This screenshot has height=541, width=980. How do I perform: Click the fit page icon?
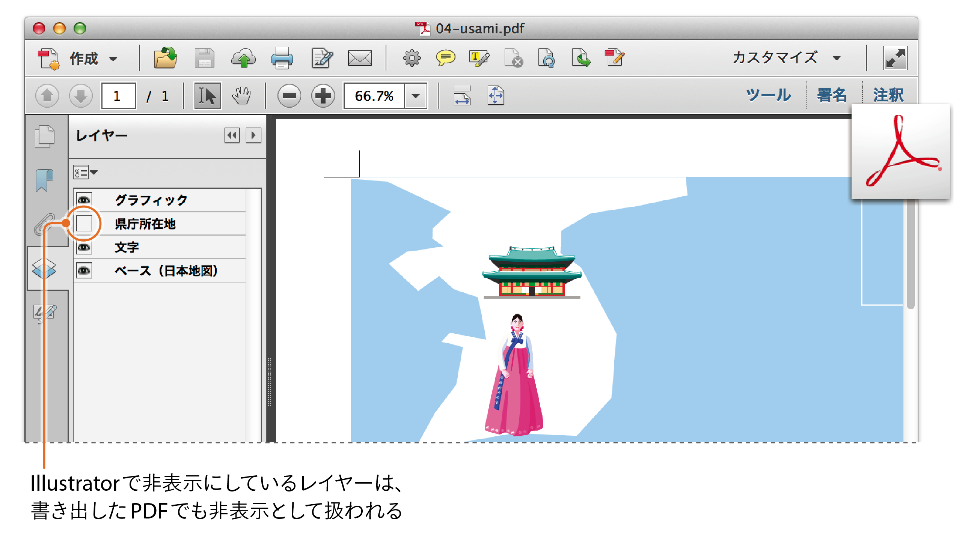point(496,95)
